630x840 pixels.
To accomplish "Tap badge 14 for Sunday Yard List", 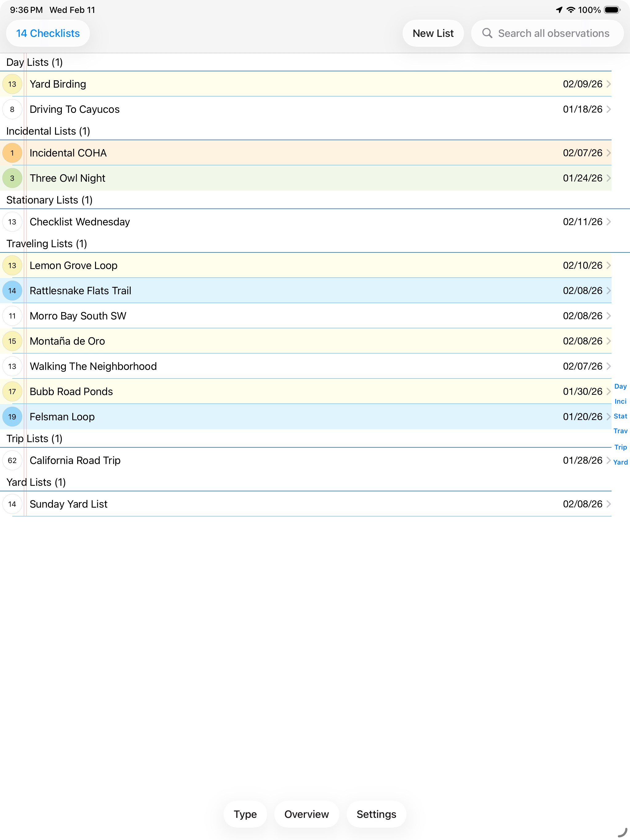I will 12,504.
